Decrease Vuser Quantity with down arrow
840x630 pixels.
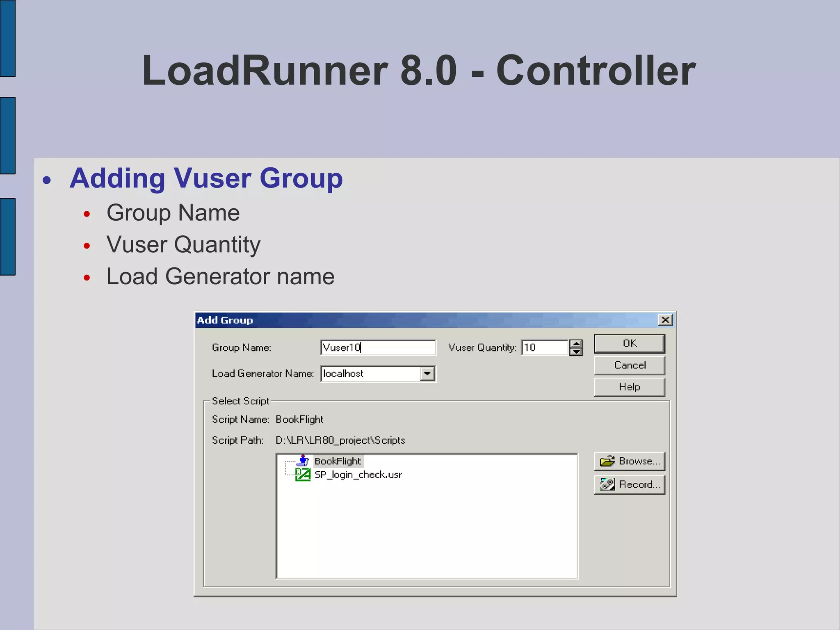tap(576, 352)
